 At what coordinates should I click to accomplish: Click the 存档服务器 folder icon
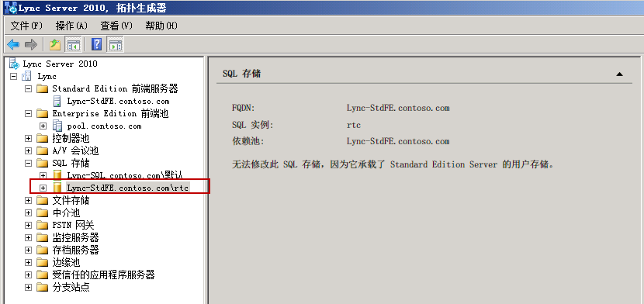tap(42, 250)
